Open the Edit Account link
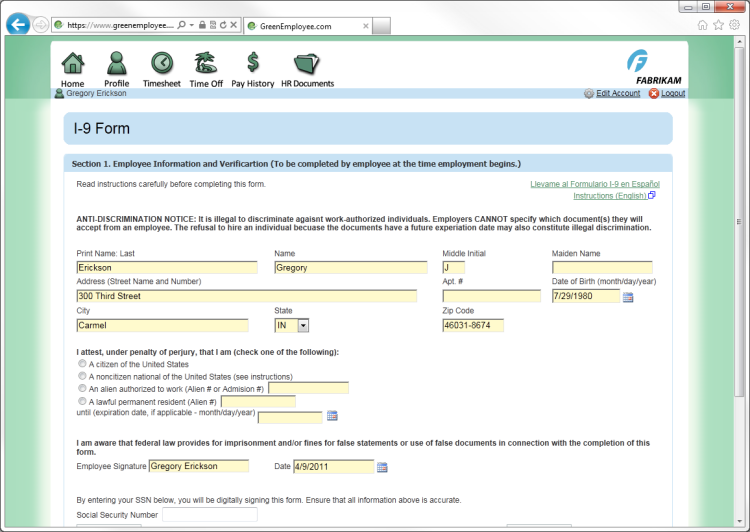 coord(618,93)
